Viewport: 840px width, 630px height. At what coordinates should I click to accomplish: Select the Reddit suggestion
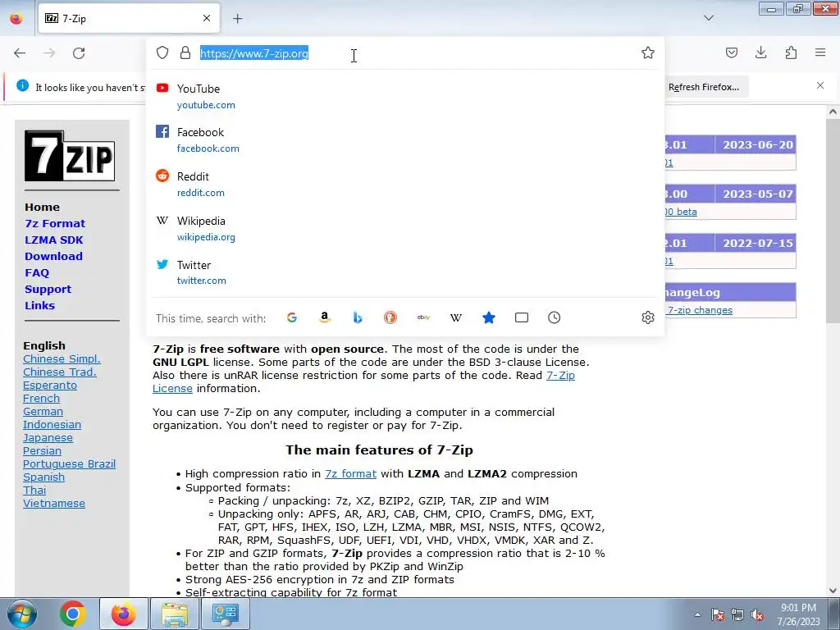pos(405,185)
